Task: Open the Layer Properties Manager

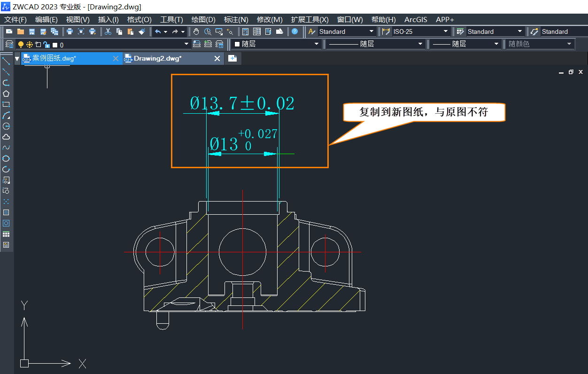Action: click(x=9, y=44)
